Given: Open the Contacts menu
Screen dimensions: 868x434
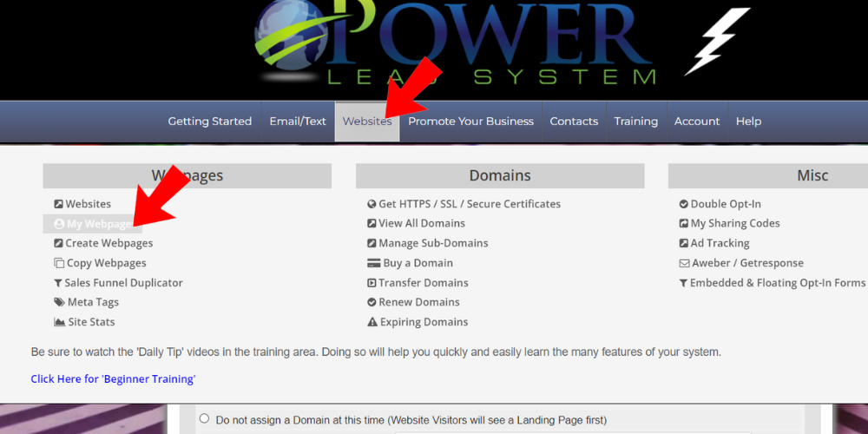Looking at the screenshot, I should [574, 122].
